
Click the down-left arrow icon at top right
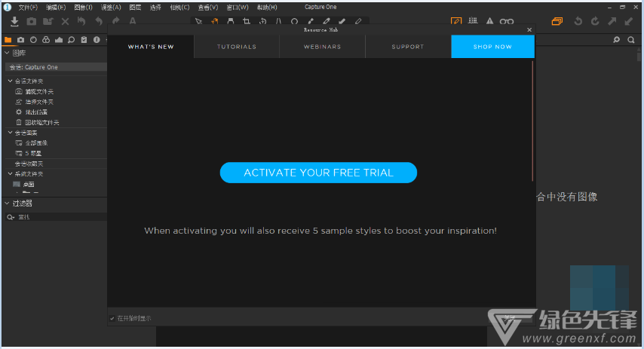pyautogui.click(x=629, y=21)
